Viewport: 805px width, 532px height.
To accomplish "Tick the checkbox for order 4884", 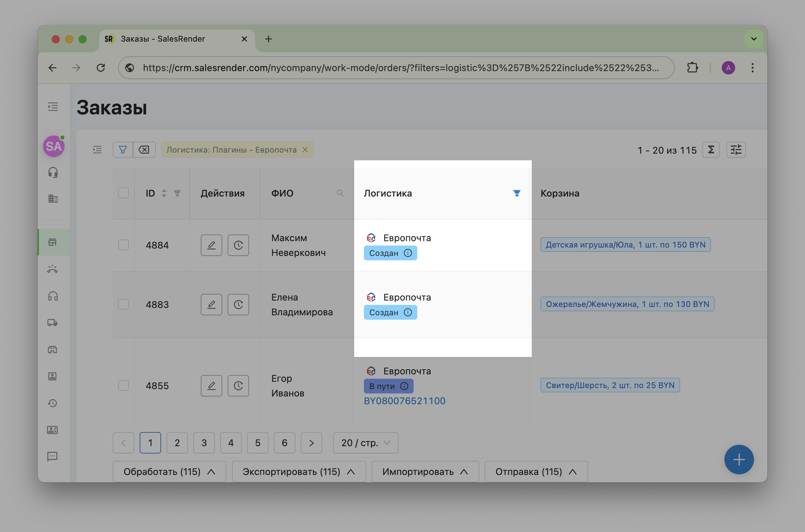I will point(123,245).
